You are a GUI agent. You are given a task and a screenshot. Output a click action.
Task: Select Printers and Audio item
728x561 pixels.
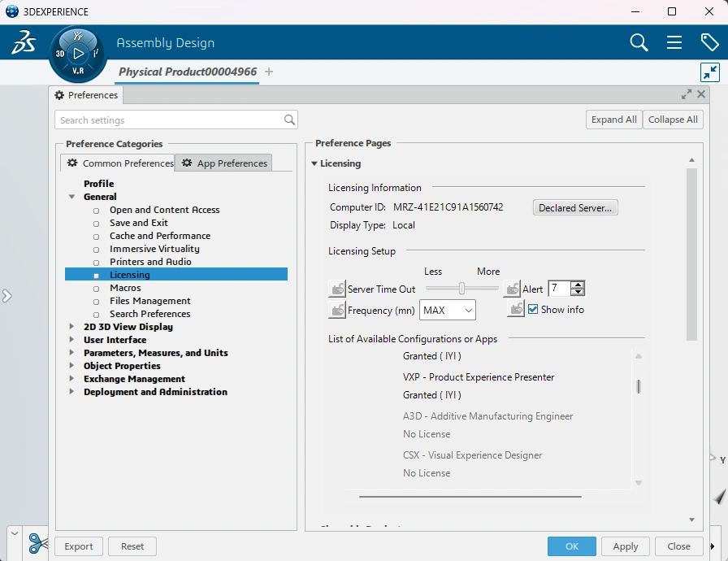[x=150, y=262]
